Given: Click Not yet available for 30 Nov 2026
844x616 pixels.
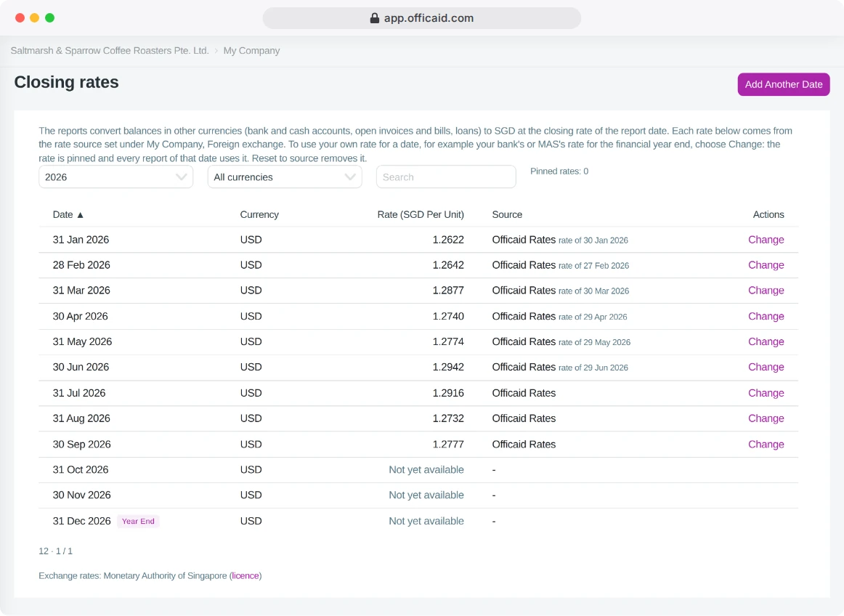Looking at the screenshot, I should (426, 495).
